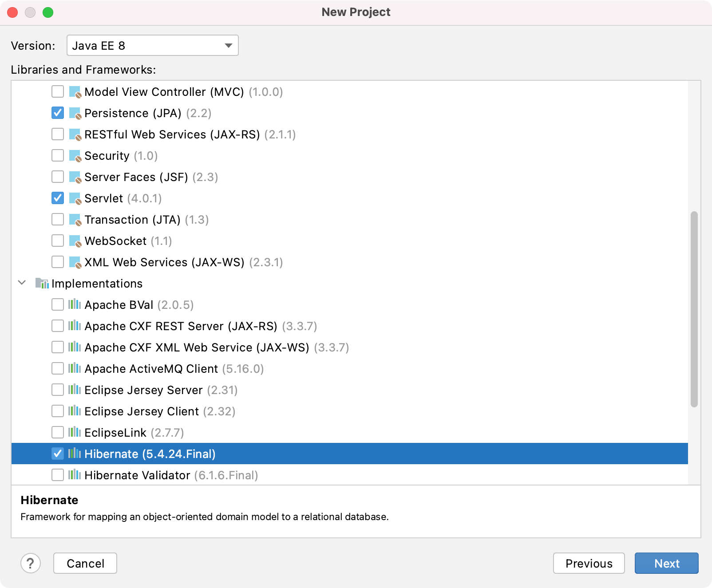Enable the RESTful Web Services (JAX-RS) checkbox
Image resolution: width=712 pixels, height=588 pixels.
(x=57, y=134)
